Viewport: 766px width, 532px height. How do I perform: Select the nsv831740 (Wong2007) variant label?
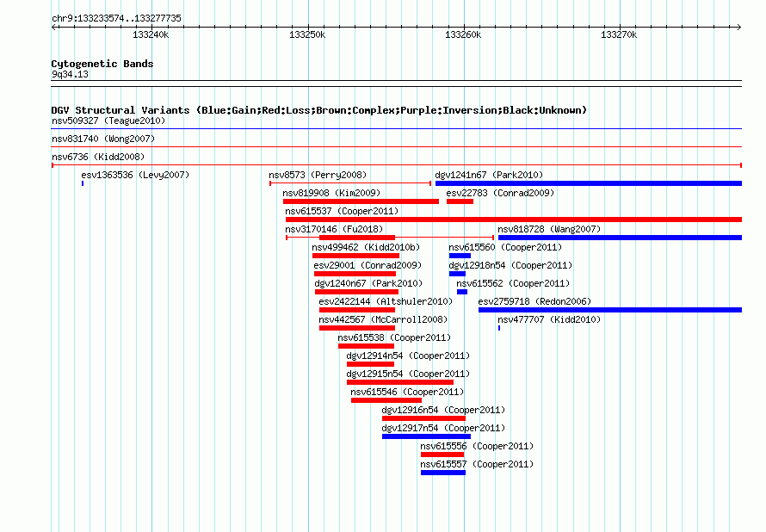pyautogui.click(x=103, y=139)
